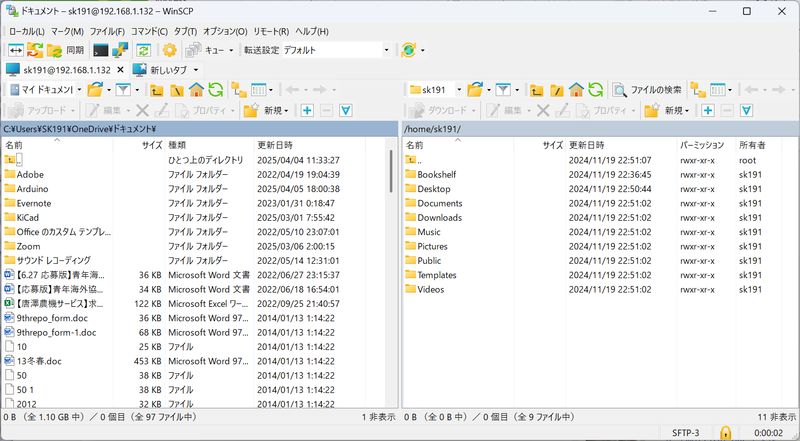Click the remote panel open directory folder icon
The image size is (800, 441).
point(475,90)
